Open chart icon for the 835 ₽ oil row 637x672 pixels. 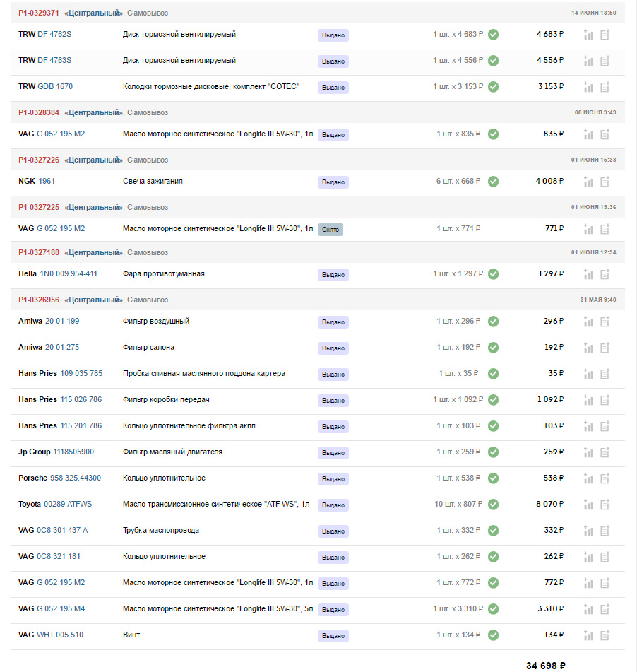(588, 134)
